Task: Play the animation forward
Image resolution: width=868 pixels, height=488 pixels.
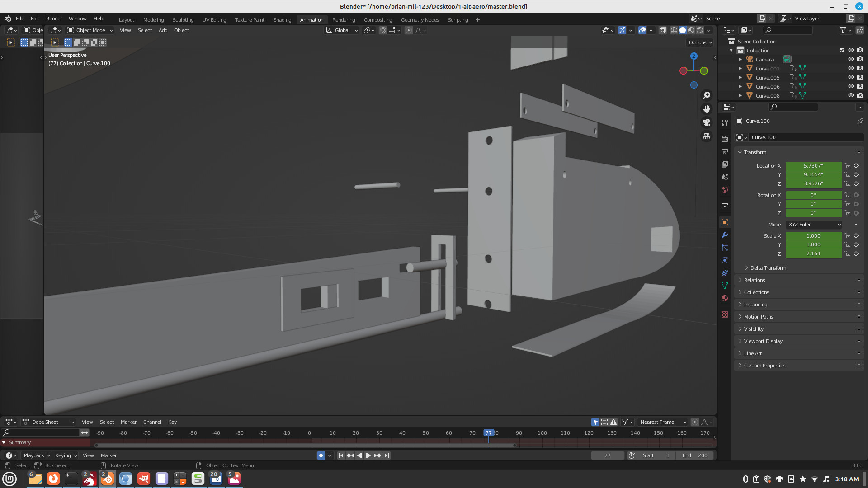Action: pyautogui.click(x=368, y=455)
